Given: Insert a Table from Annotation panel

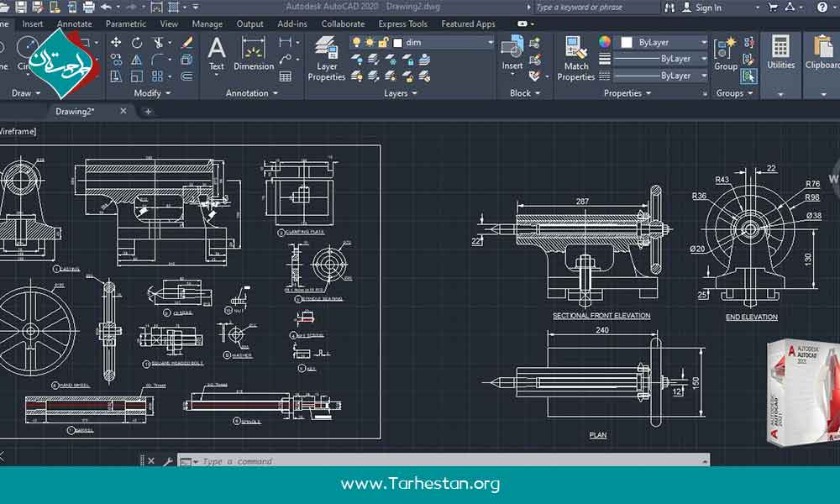Looking at the screenshot, I should [x=285, y=76].
